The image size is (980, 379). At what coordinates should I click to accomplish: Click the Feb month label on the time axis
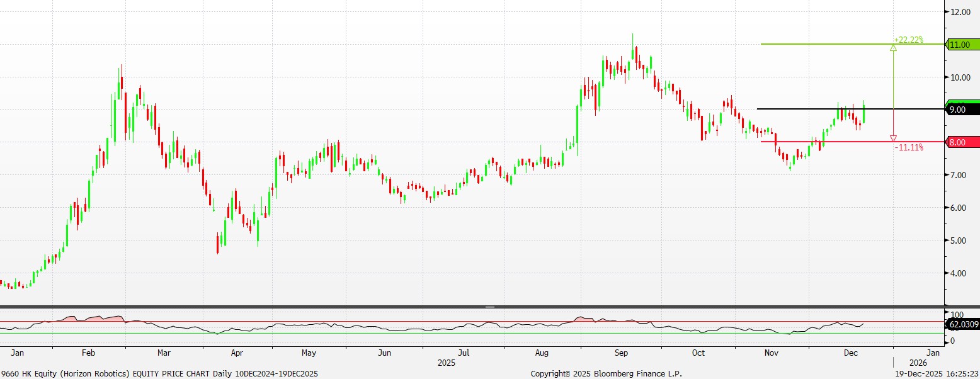[x=88, y=353]
